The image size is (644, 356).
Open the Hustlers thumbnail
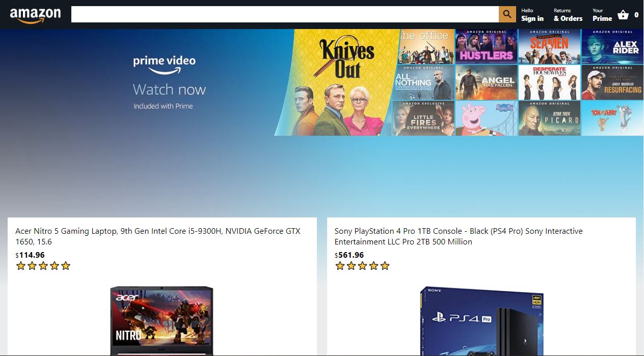pos(486,46)
